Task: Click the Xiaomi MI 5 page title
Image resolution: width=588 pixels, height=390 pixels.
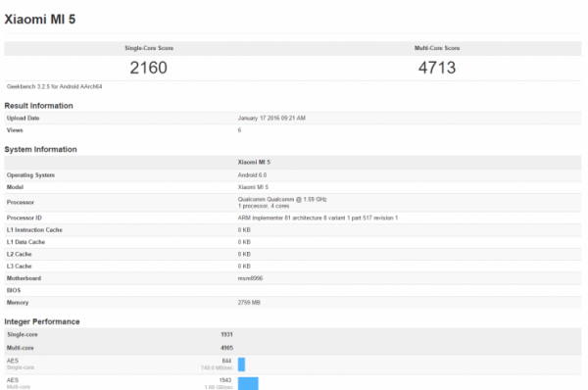Action: (40, 20)
